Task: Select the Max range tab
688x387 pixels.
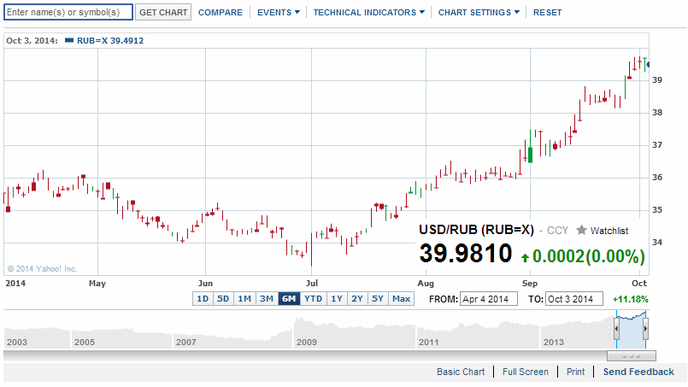Action: pos(401,299)
